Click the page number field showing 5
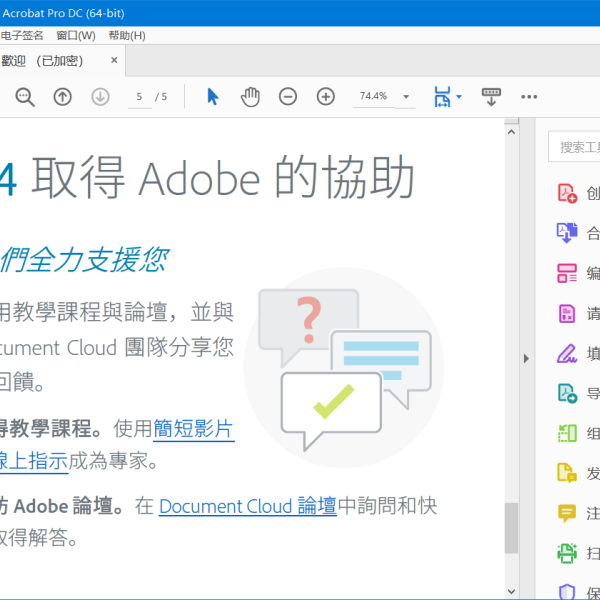This screenshot has height=600, width=600. coord(139,97)
